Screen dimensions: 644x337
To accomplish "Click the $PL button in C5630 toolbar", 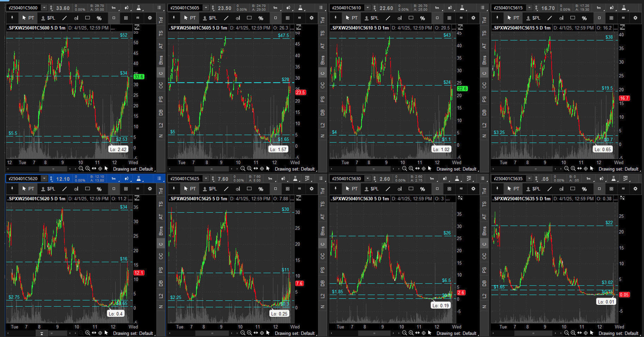I will pos(371,189).
